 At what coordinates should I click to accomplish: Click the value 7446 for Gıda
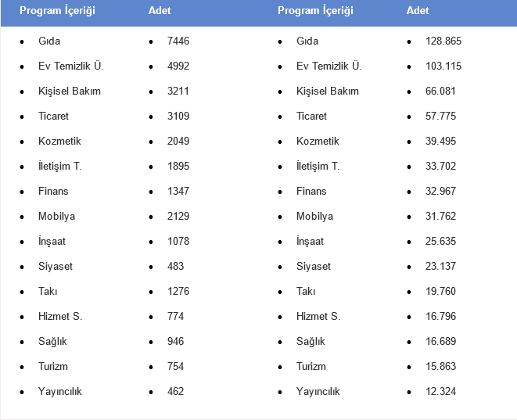178,41
